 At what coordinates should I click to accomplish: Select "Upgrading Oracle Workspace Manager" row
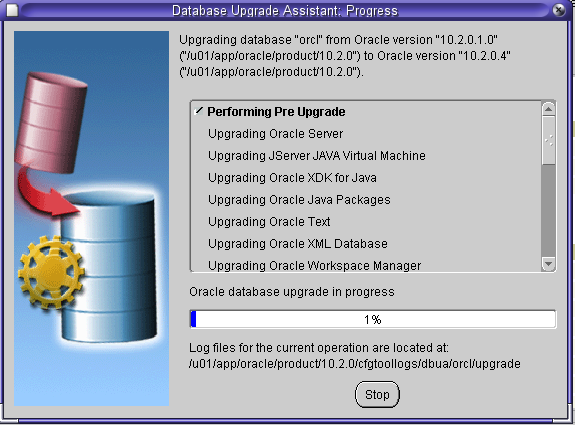(x=315, y=265)
